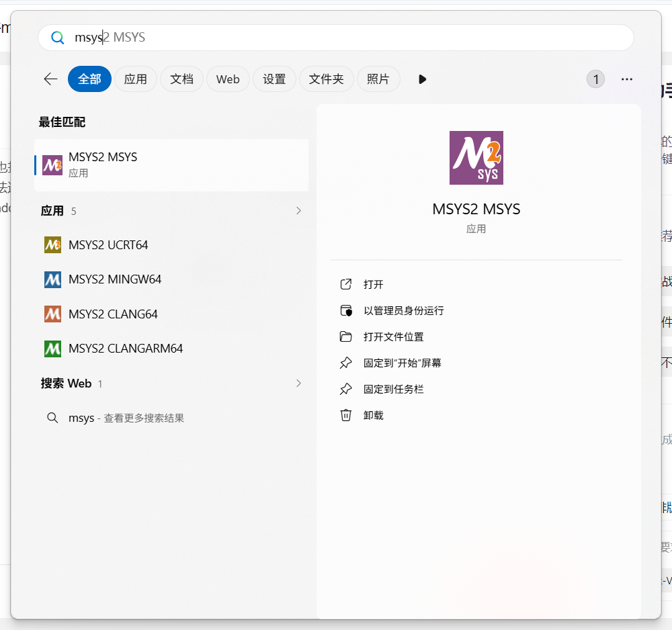
Task: Switch to the 应用 filter tab
Action: point(136,79)
